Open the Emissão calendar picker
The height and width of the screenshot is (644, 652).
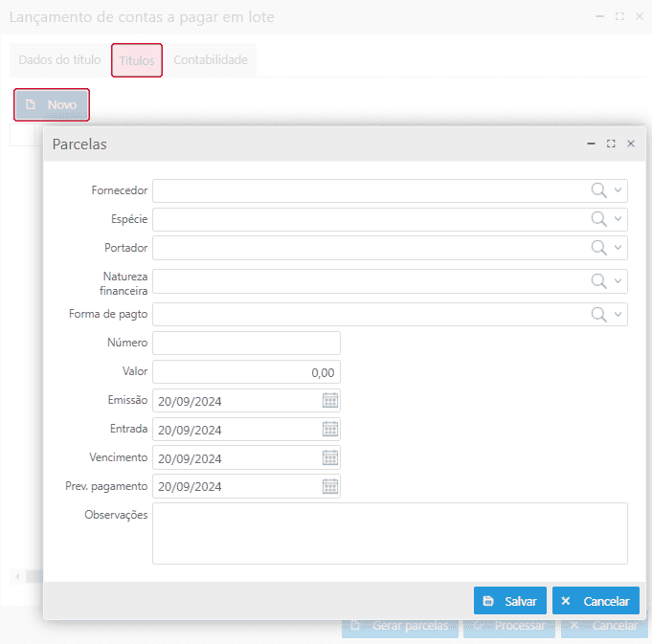[330, 401]
